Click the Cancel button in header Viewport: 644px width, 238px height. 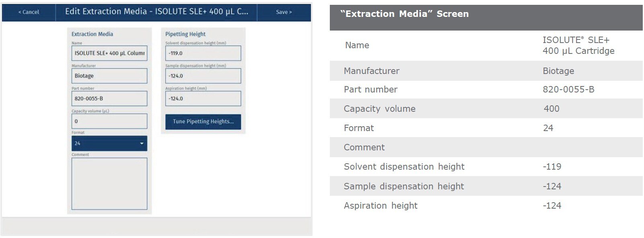tap(29, 12)
